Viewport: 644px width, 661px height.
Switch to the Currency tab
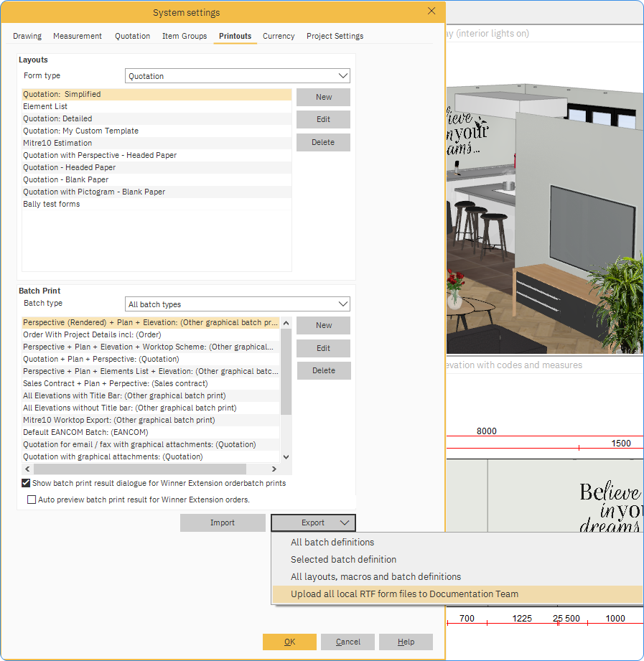pos(279,36)
